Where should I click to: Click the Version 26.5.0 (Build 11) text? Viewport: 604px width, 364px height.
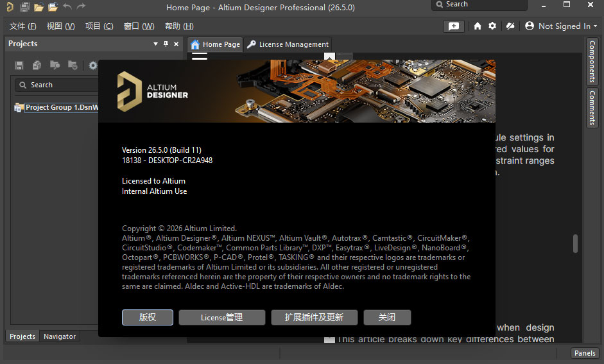click(x=162, y=150)
